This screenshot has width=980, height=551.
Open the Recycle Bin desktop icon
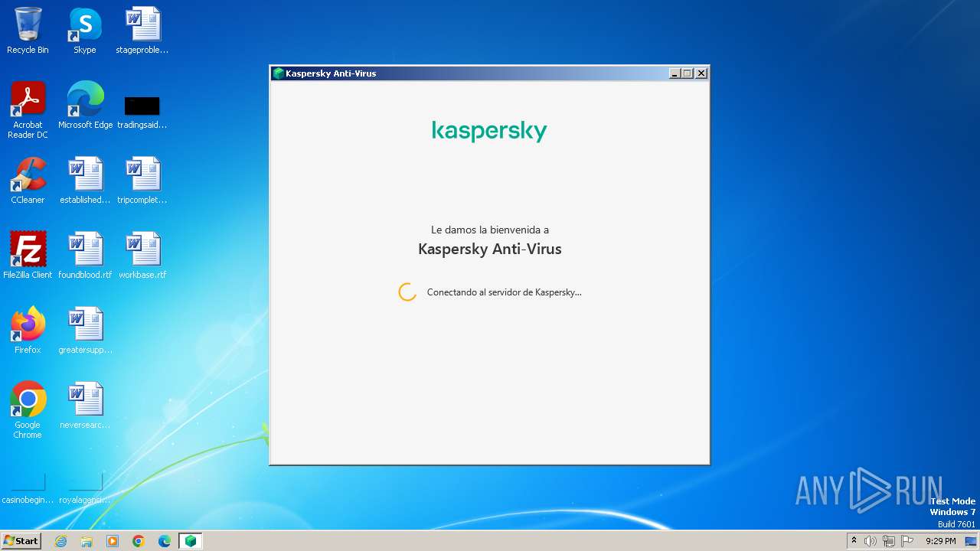coord(28,31)
